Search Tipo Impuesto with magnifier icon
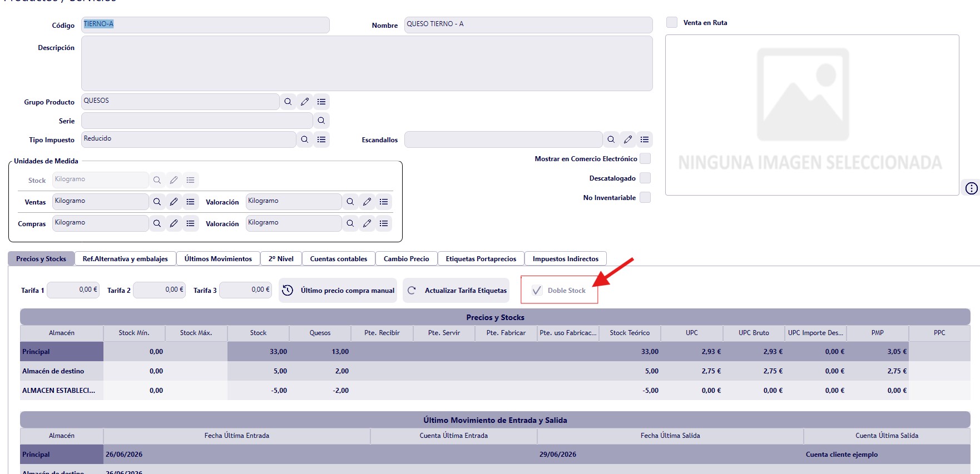This screenshot has width=980, height=474. 305,139
